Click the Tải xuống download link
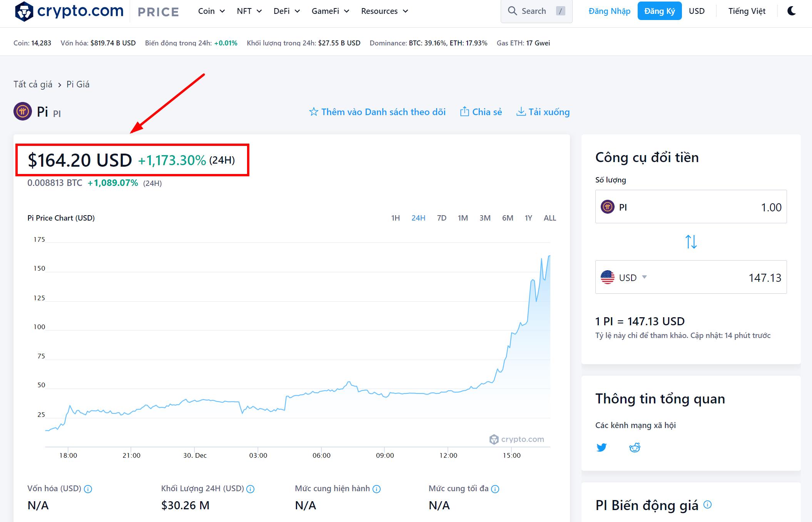812x522 pixels. tap(543, 112)
